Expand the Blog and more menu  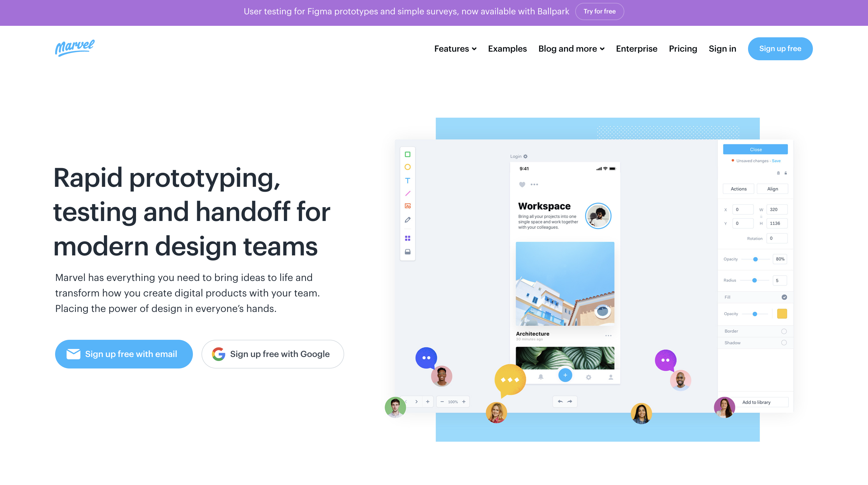tap(571, 49)
